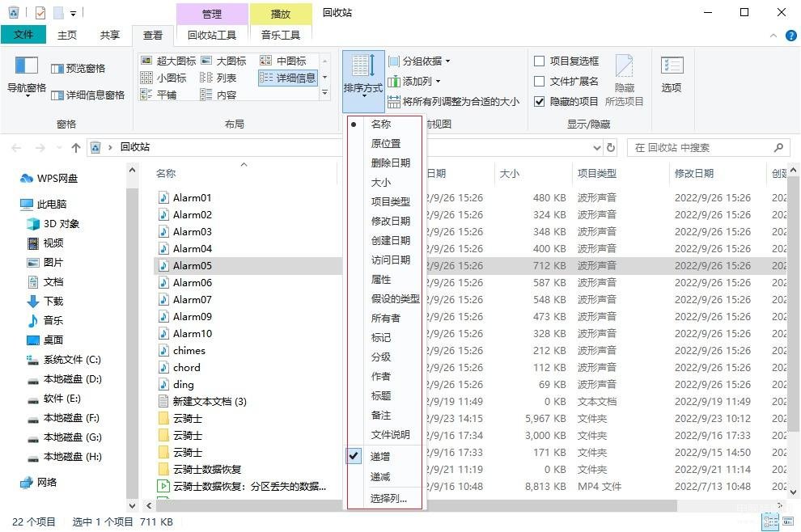Screen dimensions: 801x532
Task: Open Quick Access Toolbar customize dropdown
Action: coord(73,13)
